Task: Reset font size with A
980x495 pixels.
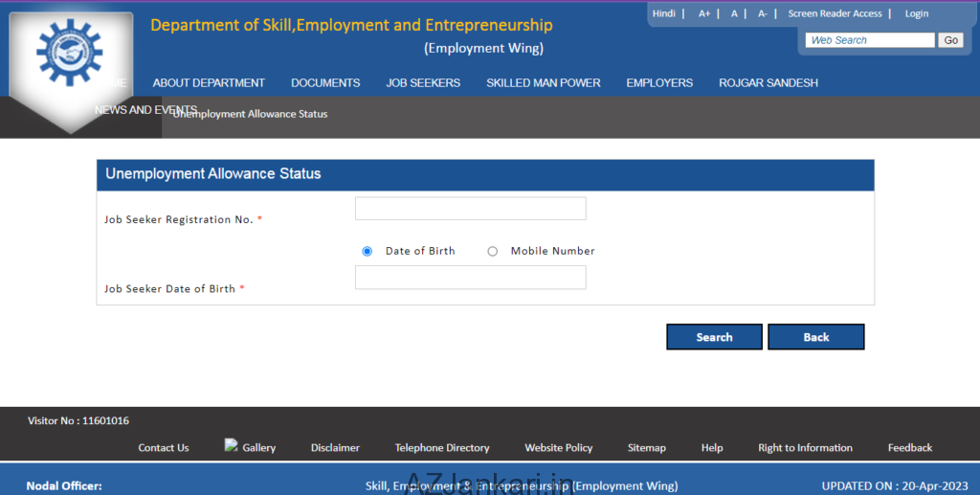Action: click(734, 13)
